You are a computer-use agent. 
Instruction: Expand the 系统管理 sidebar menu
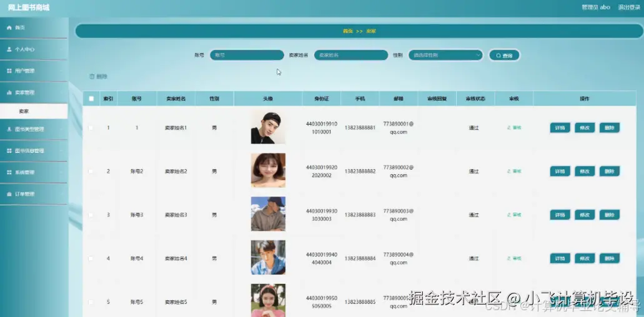(x=34, y=173)
